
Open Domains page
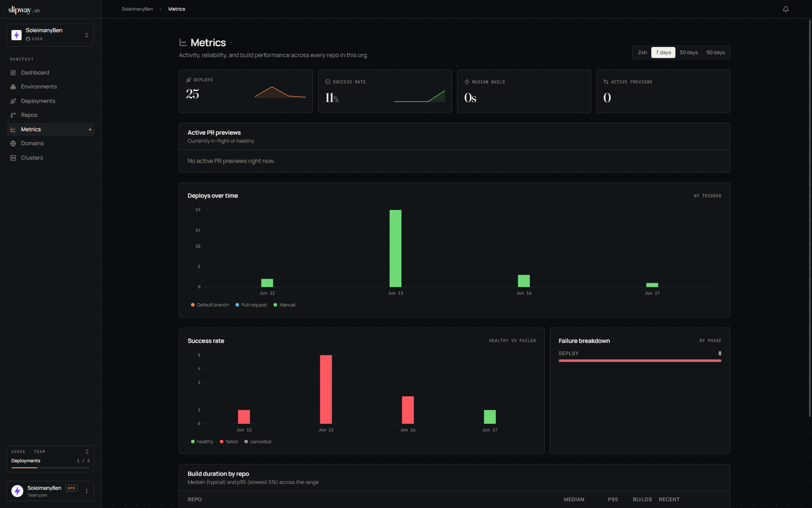pyautogui.click(x=50, y=144)
